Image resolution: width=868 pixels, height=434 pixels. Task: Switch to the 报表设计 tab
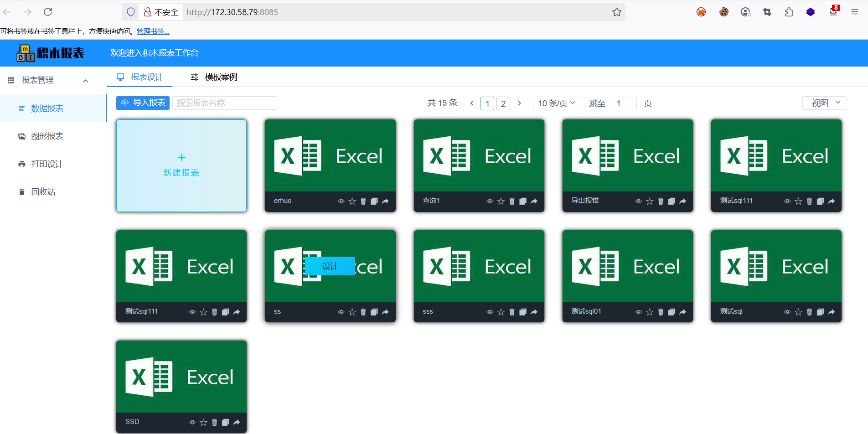point(139,77)
